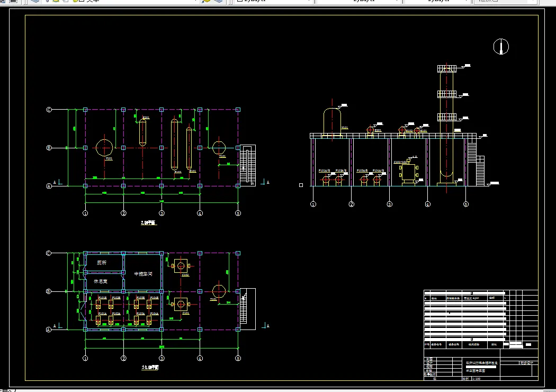Select the ±0.00平面 view title

click(150, 368)
